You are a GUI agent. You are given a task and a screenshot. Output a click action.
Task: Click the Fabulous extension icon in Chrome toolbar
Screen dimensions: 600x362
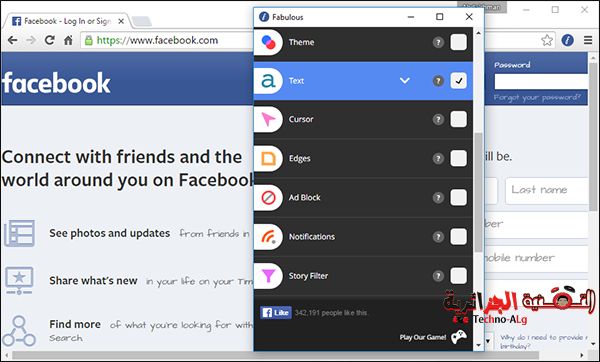[567, 40]
